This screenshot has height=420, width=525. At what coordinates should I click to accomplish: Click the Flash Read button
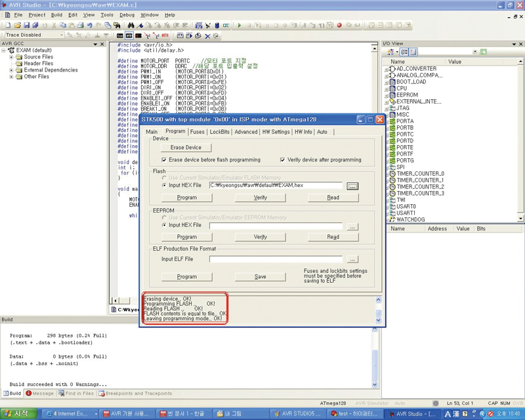click(333, 198)
